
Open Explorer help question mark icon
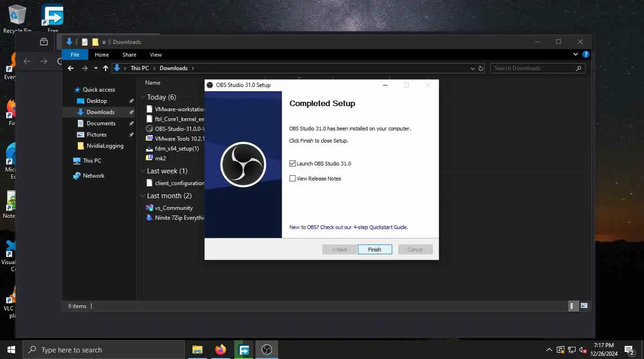click(x=585, y=54)
